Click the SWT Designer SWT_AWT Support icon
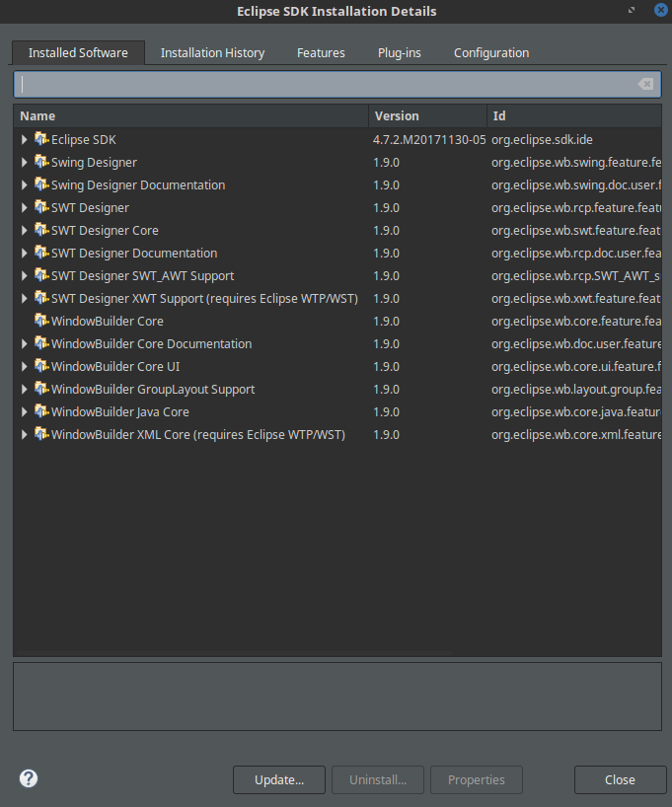This screenshot has height=807, width=672. click(x=41, y=275)
